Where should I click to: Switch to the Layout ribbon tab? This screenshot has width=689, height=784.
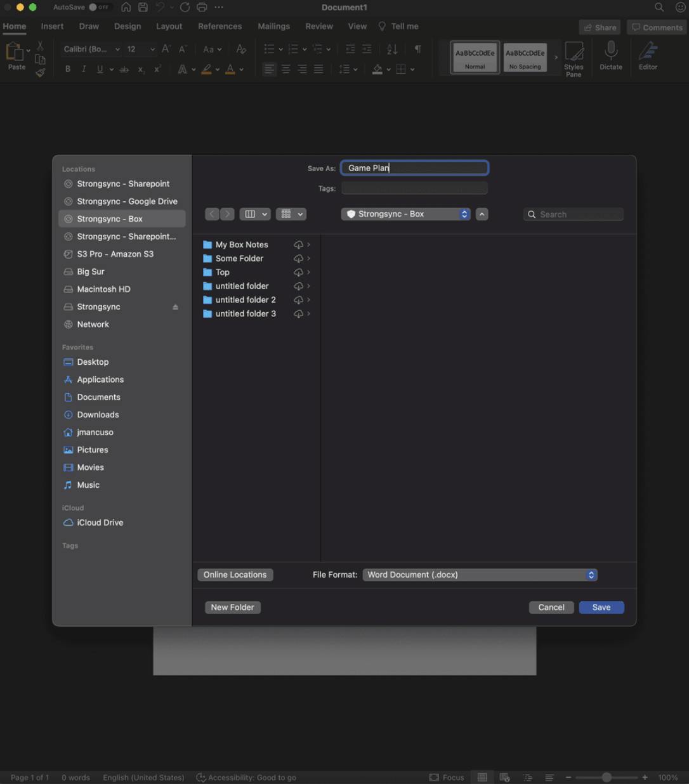(169, 26)
